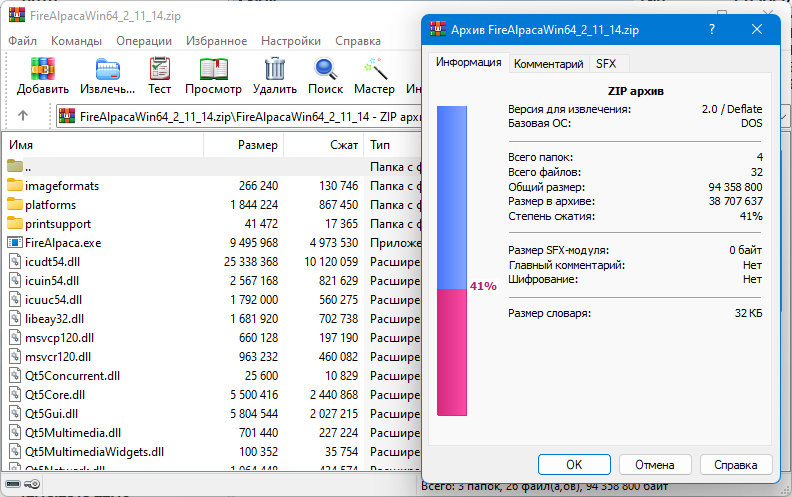This screenshot has width=792, height=497.
Task: Open the Операции menu
Action: point(144,40)
